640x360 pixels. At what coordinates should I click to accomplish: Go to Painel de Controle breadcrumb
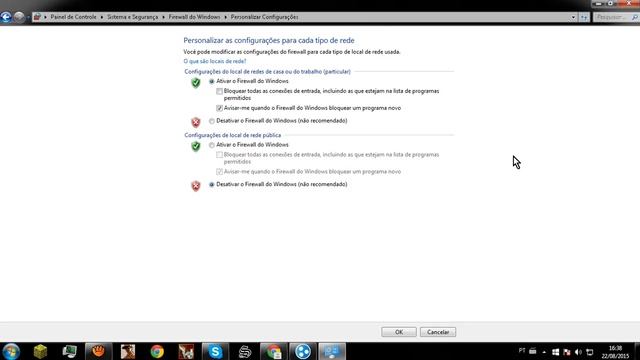pyautogui.click(x=73, y=17)
